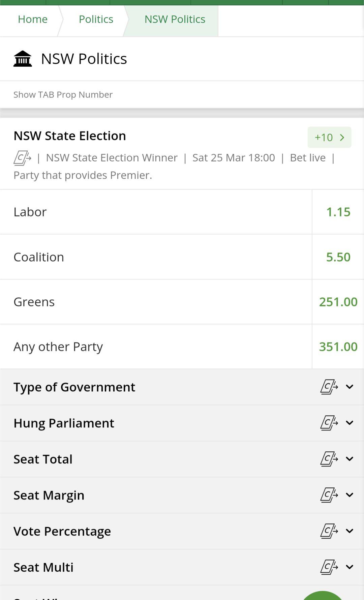Click cash out icon beside NSW State Election Winner
Image resolution: width=364 pixels, height=600 pixels.
tap(22, 158)
